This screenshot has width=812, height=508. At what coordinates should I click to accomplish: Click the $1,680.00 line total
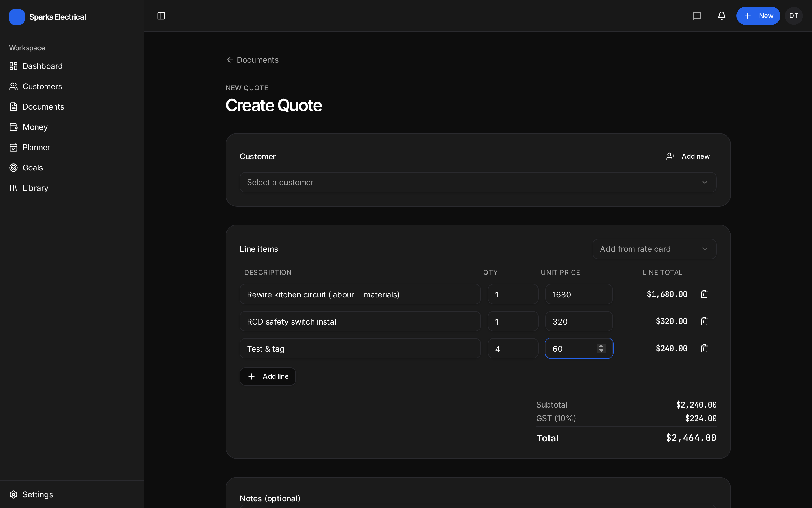click(x=667, y=294)
